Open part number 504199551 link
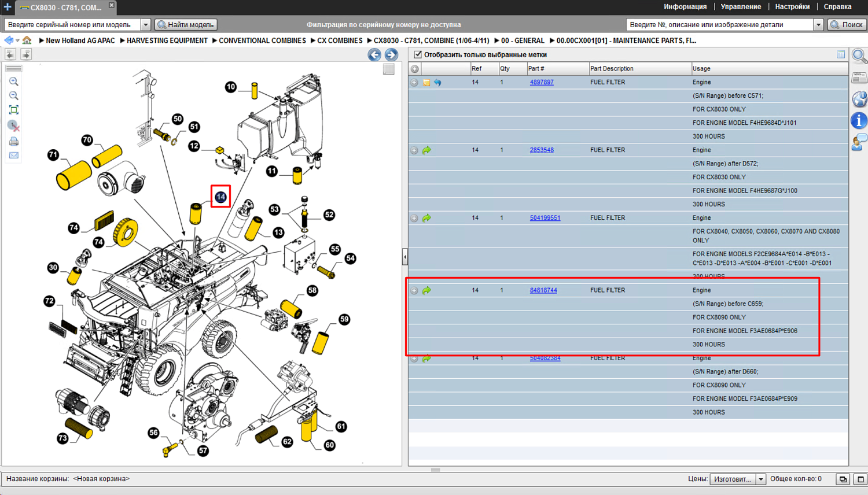Viewport: 868px width, 495px height. point(545,218)
